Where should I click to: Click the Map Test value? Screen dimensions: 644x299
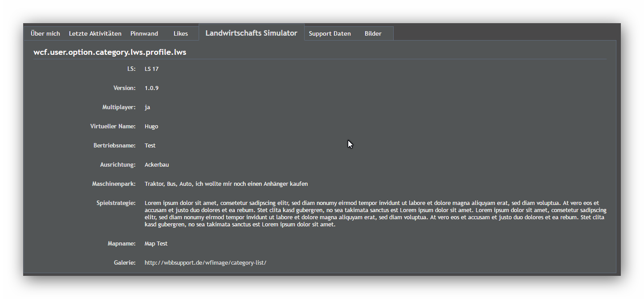click(156, 244)
